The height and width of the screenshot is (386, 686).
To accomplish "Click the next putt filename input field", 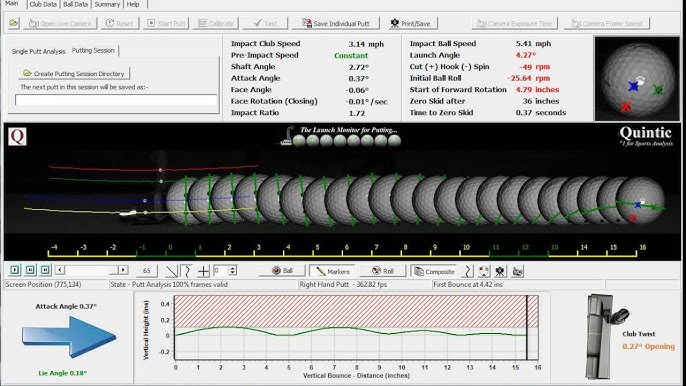I will click(x=116, y=100).
